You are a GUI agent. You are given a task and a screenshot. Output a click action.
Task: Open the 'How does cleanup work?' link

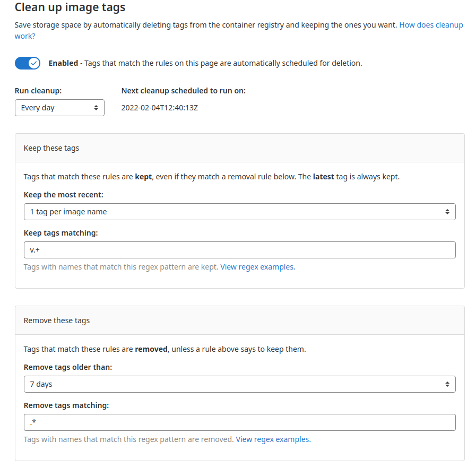[x=430, y=25]
